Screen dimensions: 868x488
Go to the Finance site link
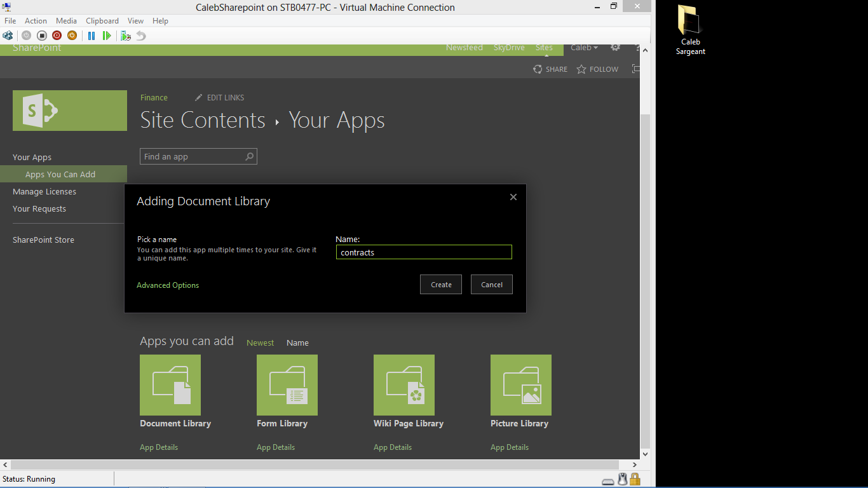(x=154, y=97)
